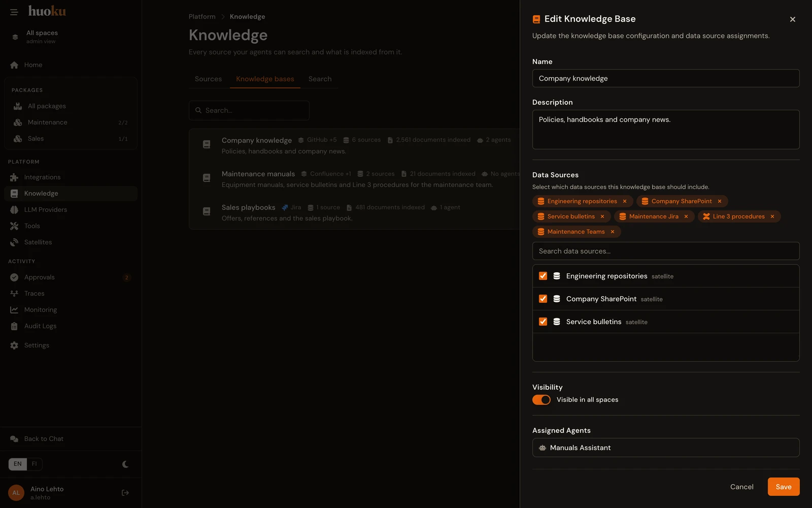812x508 pixels.
Task: Open the Assigned Agents field
Action: coord(666,448)
